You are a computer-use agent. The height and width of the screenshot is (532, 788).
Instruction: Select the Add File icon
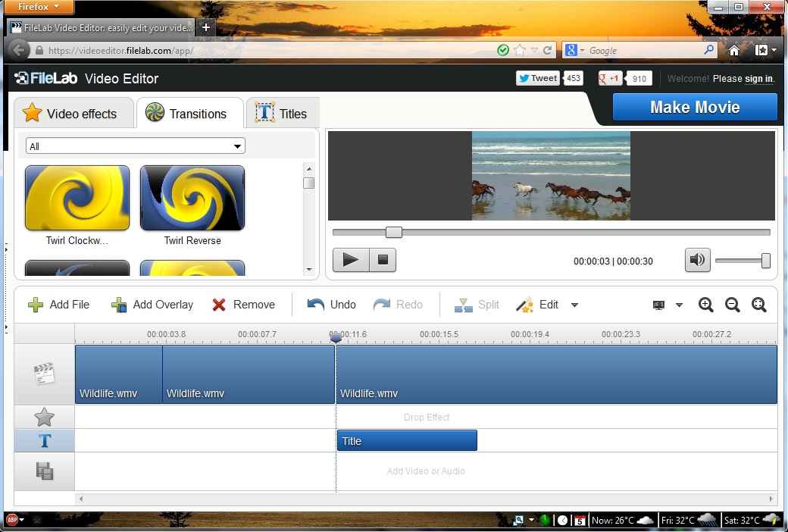36,305
